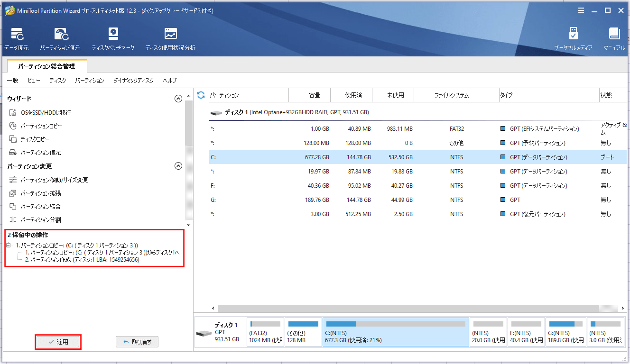The height and width of the screenshot is (364, 630).
Task: Select the 19.97 GB NTFS partition row
Action: click(417, 172)
